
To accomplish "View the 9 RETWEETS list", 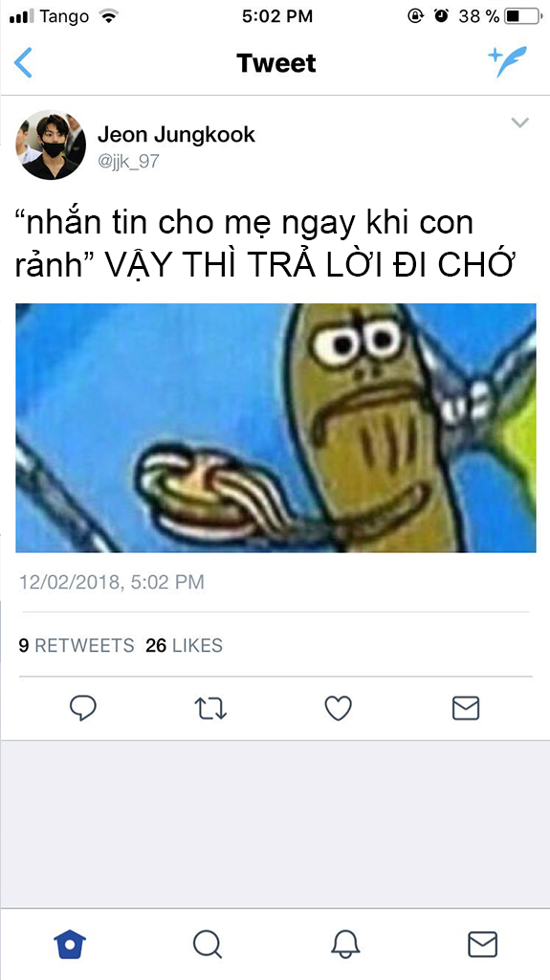I will coord(77,645).
